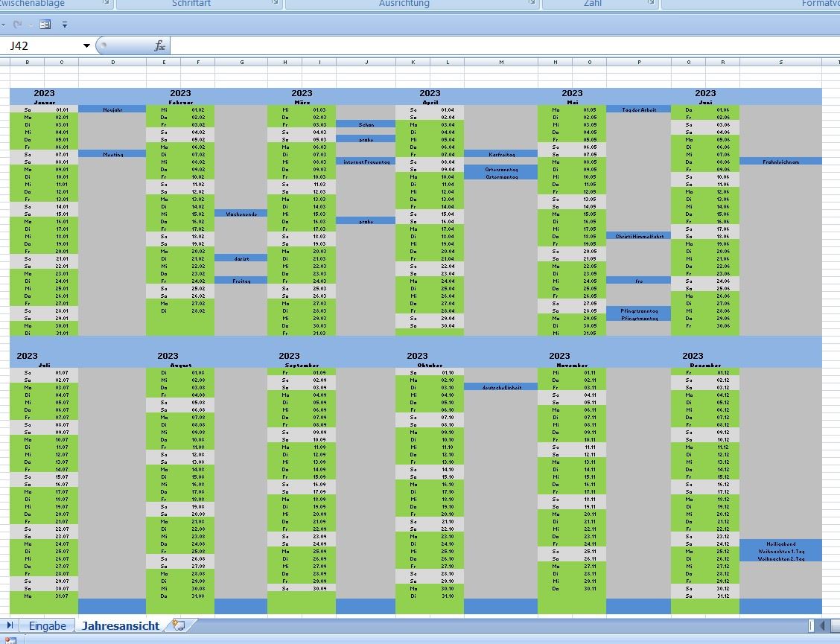Open the Customize Quick Access Toolbar dropdown
840x644 pixels.
pos(65,24)
